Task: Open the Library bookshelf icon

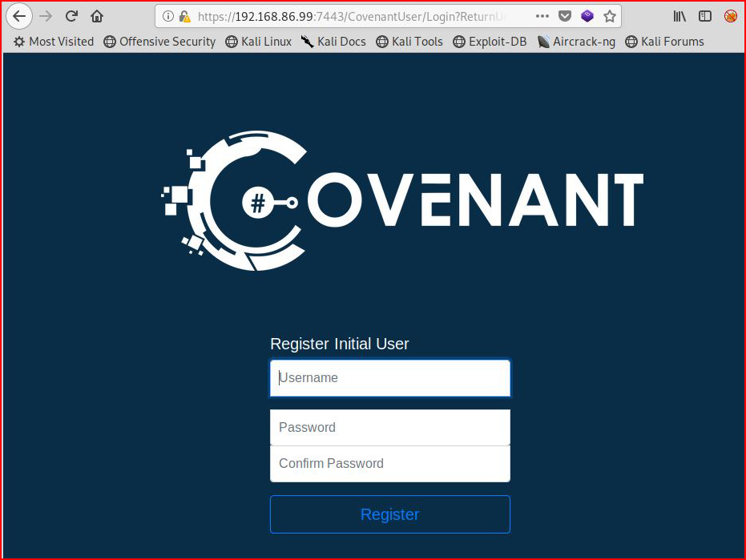Action: (679, 16)
